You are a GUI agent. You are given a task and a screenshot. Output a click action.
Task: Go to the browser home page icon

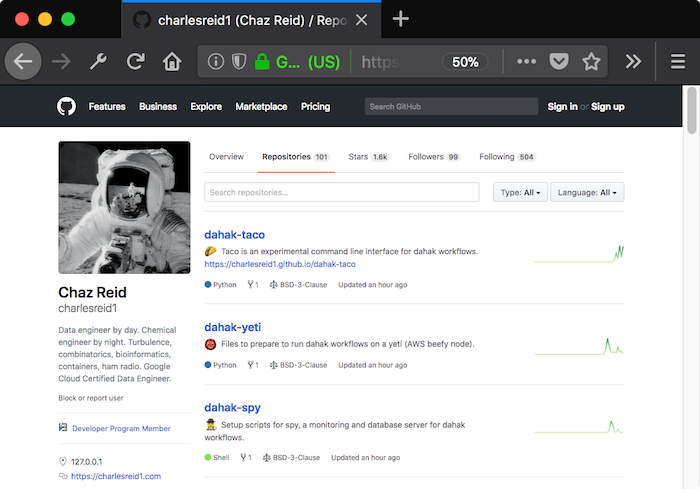pos(172,62)
